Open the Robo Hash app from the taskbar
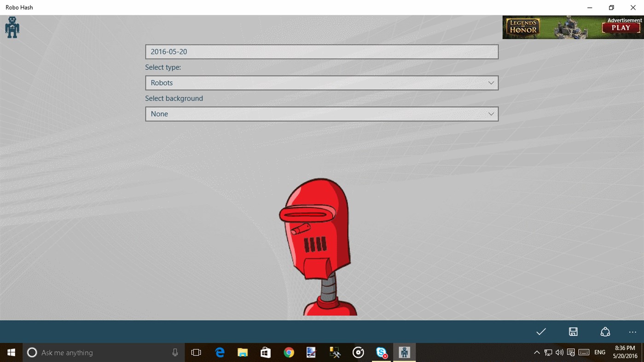Image resolution: width=644 pixels, height=362 pixels. point(404,352)
